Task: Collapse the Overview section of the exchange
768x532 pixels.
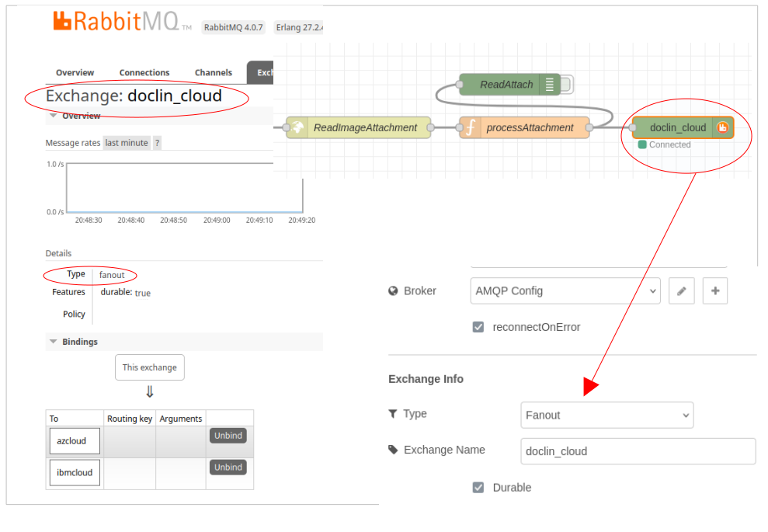Action: pyautogui.click(x=54, y=116)
